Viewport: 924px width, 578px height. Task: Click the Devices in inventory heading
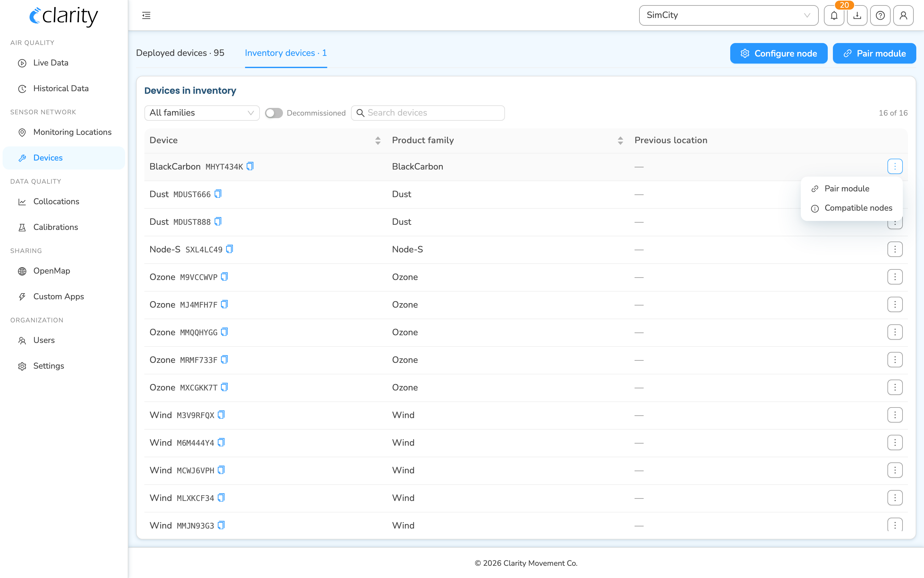coord(190,91)
